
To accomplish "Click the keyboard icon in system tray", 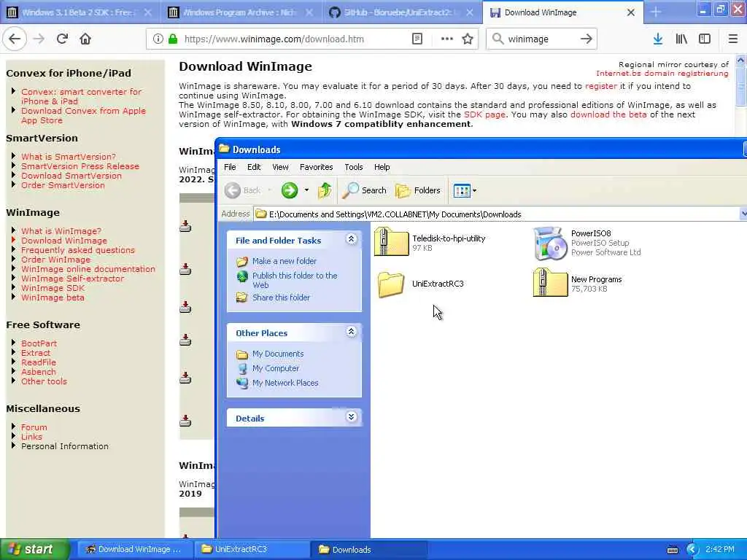I will (x=672, y=550).
